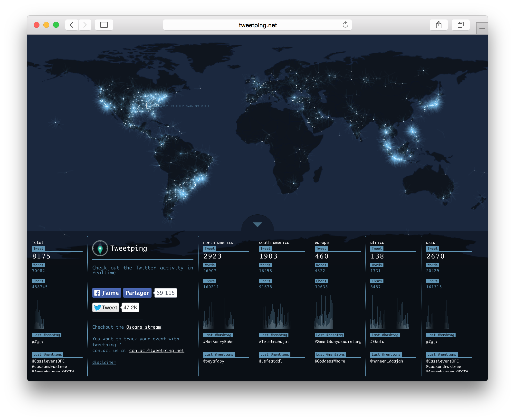
Task: Click the Tweetping title heading
Action: pyautogui.click(x=129, y=248)
